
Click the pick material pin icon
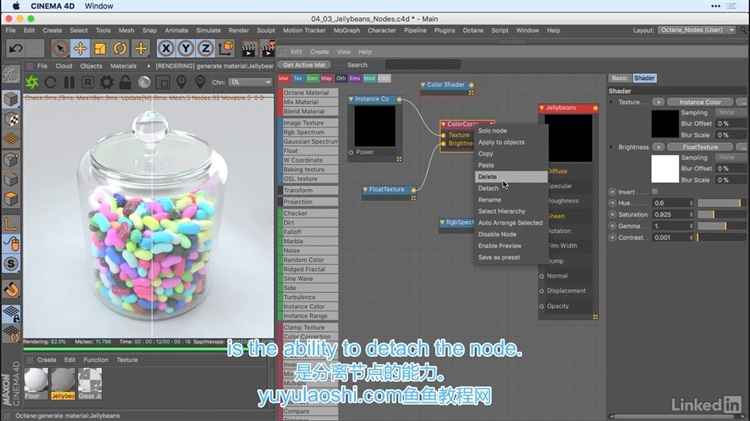click(200, 82)
